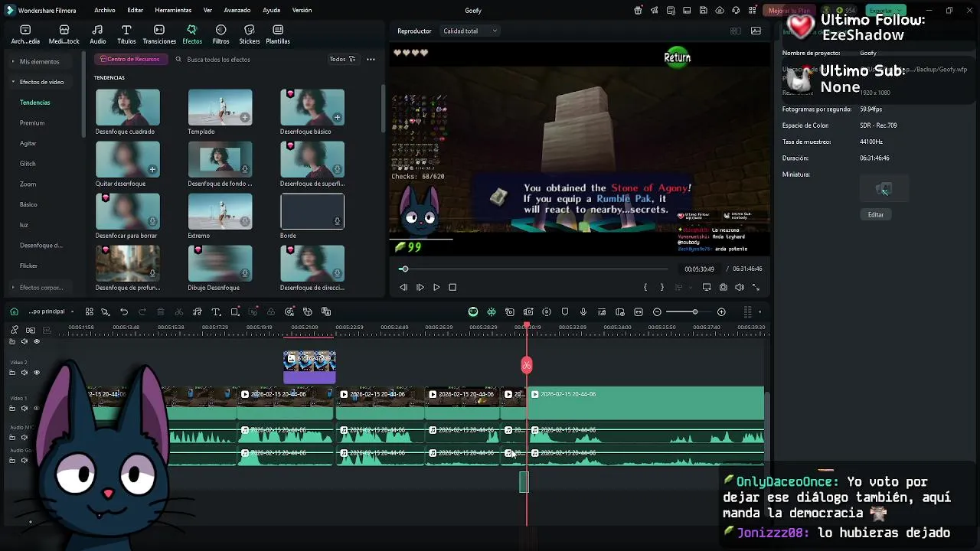This screenshot has width=980, height=551.
Task: Mute the Video 2 track speaker icon
Action: [x=24, y=373]
